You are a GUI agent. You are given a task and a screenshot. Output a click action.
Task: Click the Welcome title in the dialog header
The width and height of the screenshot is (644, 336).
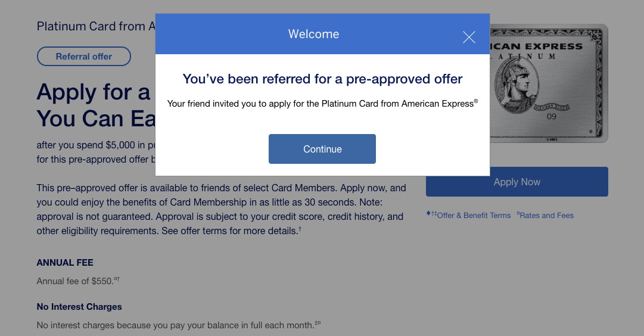point(313,34)
